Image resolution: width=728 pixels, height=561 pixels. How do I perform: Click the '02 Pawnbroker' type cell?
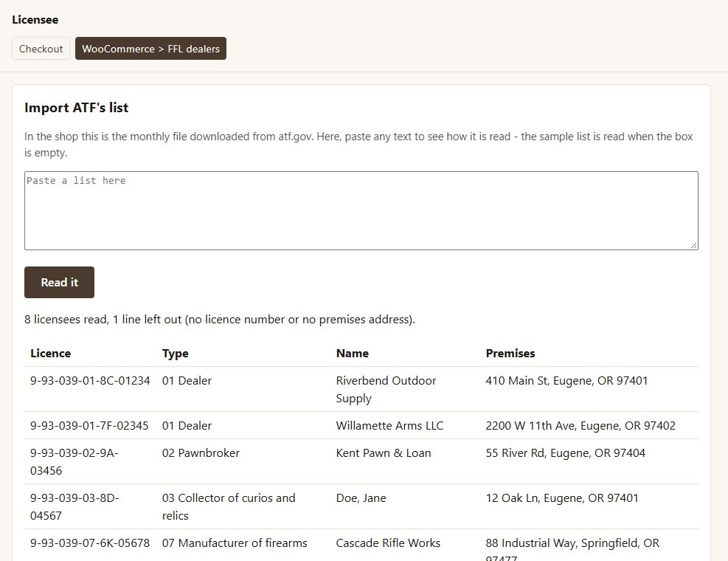tap(201, 452)
